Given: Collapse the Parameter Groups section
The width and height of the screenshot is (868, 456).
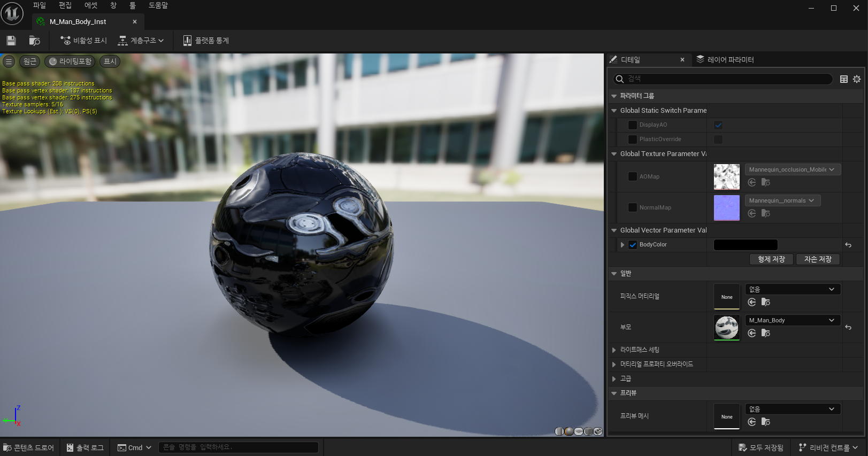Looking at the screenshot, I should pyautogui.click(x=614, y=96).
